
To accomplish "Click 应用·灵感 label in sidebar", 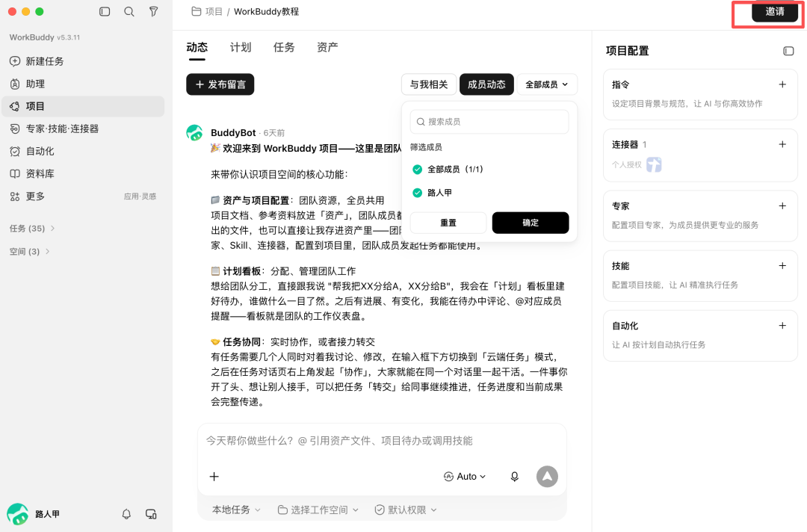I will click(x=140, y=196).
